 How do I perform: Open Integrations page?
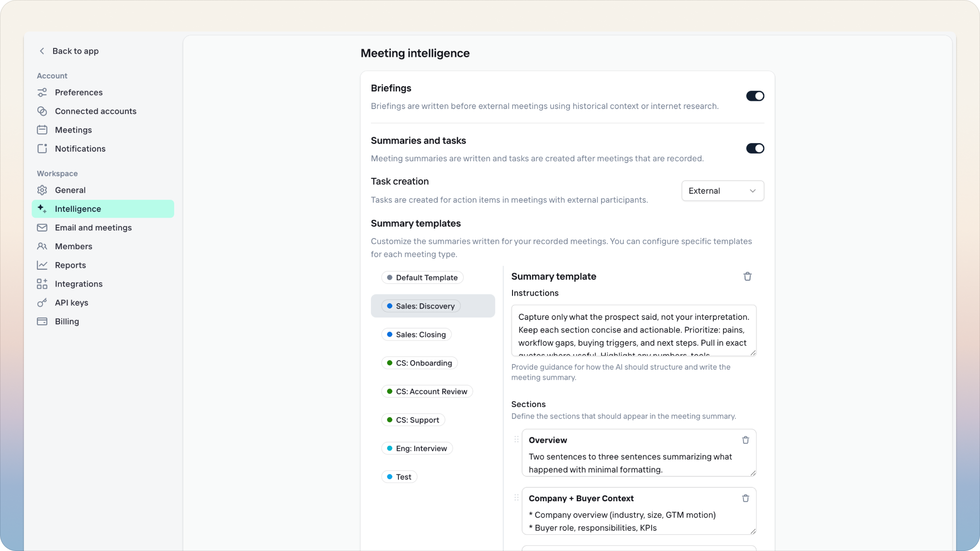click(x=103, y=284)
